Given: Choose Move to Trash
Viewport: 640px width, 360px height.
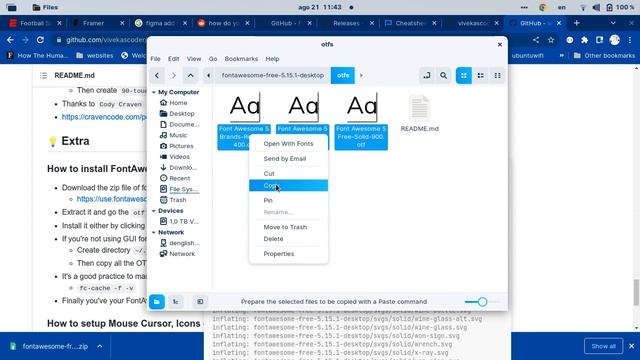Looking at the screenshot, I should pos(289,227).
